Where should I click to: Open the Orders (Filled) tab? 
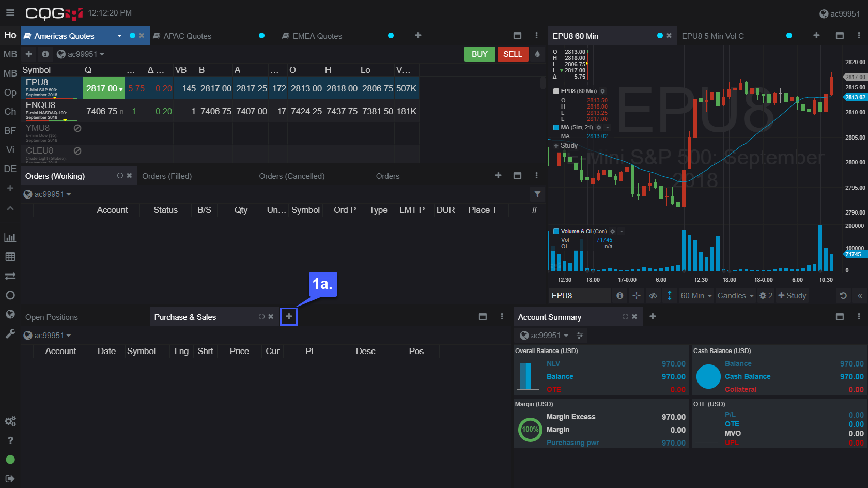pos(167,176)
